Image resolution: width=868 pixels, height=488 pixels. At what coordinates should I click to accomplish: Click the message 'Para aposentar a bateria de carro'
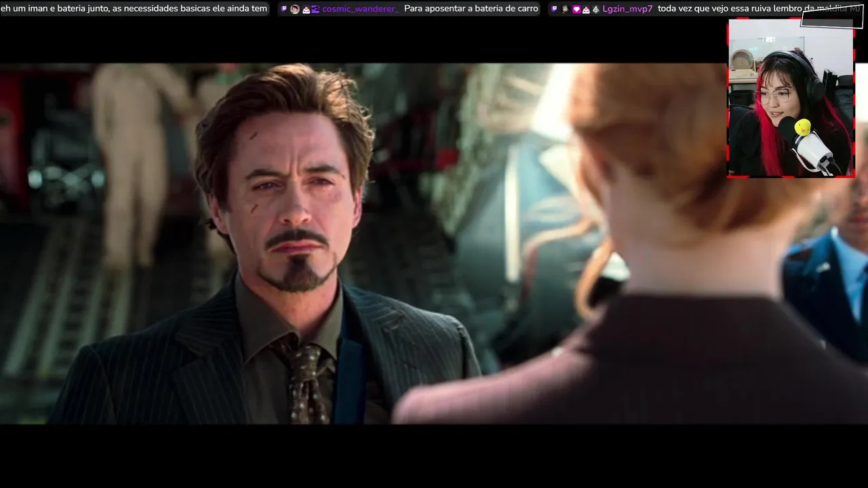(x=471, y=9)
